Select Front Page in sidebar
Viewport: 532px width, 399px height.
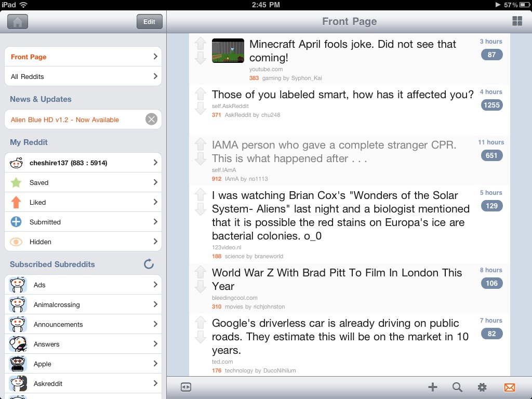(83, 57)
